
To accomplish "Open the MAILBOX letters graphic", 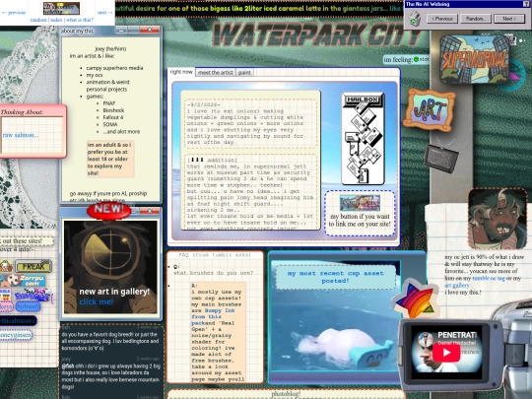I will click(363, 139).
